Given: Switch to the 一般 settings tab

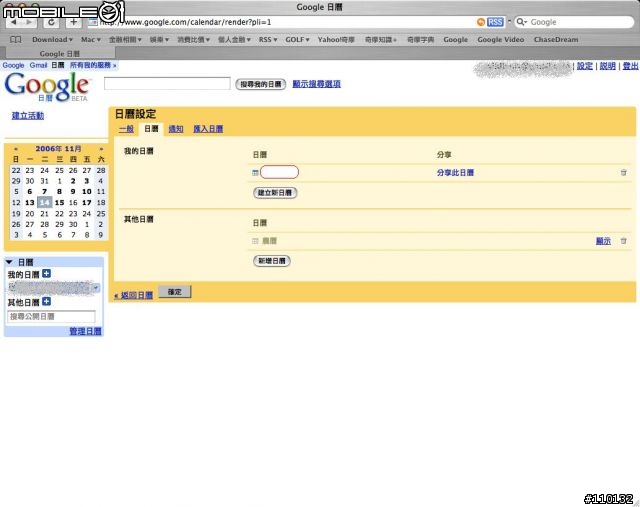Looking at the screenshot, I should [x=126, y=129].
